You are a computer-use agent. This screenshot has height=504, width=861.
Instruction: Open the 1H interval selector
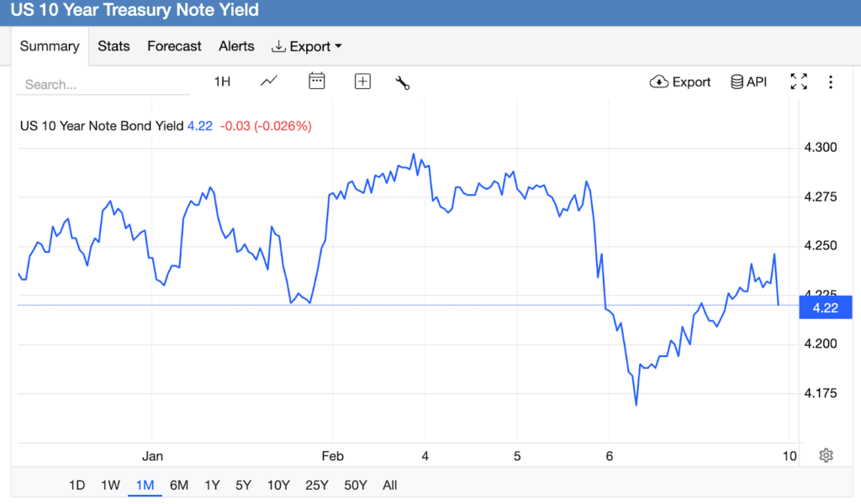[x=222, y=81]
